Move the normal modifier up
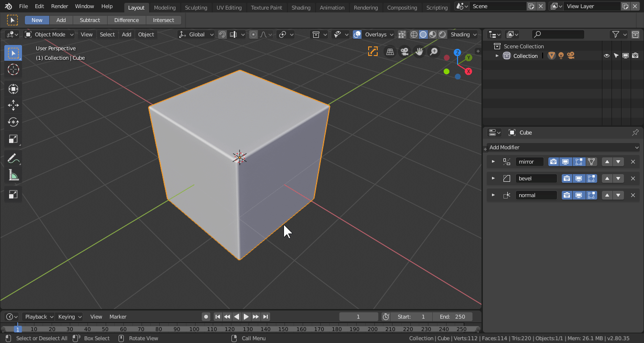The width and height of the screenshot is (644, 343). tap(607, 195)
